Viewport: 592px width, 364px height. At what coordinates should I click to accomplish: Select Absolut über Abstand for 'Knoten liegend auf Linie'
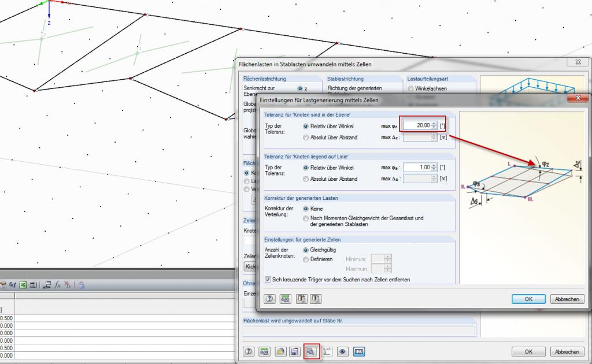306,179
